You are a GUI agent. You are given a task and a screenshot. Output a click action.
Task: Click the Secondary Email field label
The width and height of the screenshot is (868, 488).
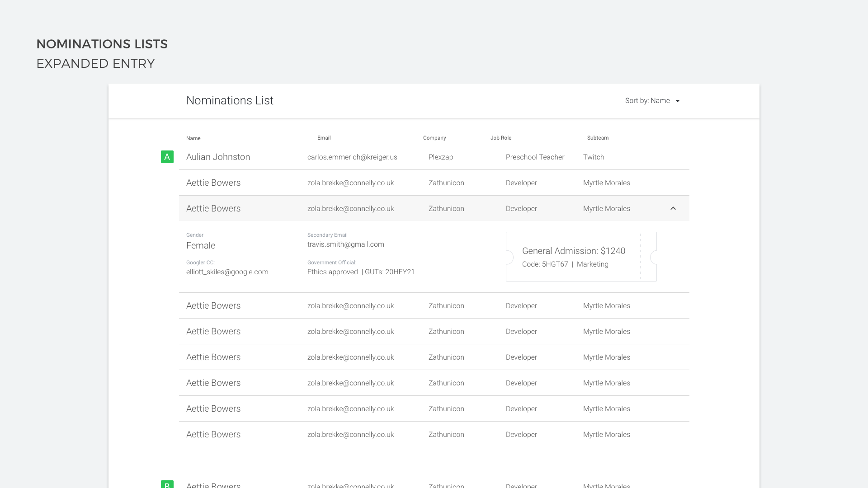coord(327,235)
